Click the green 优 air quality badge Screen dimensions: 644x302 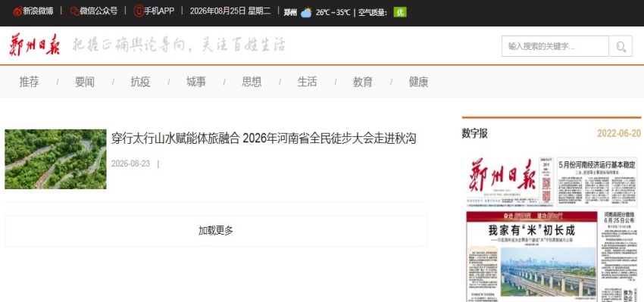[400, 12]
